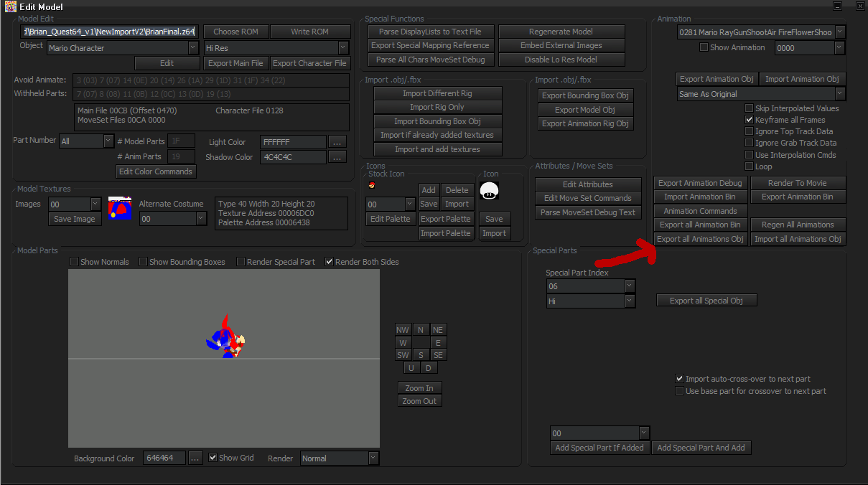The width and height of the screenshot is (868, 485).
Task: Uncheck the Show Grid checkbox
Action: (213, 458)
